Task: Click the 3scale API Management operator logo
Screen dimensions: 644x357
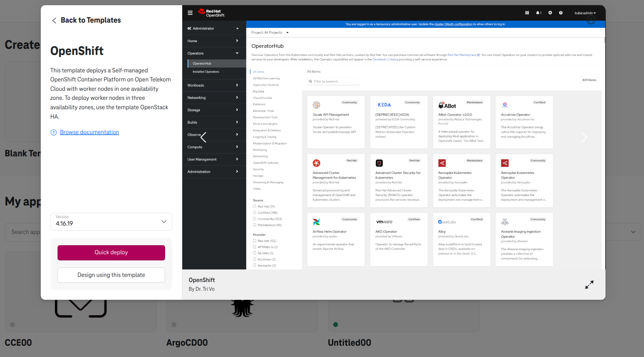Action: point(316,105)
